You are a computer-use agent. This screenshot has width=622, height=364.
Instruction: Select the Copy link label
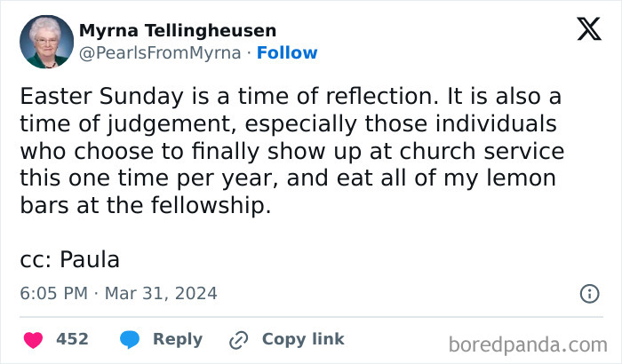(302, 339)
